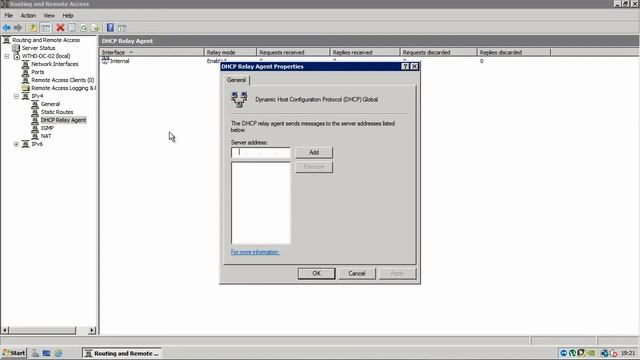Select Remote Access Clients (0) node
The image size is (640, 360).
tap(62, 80)
